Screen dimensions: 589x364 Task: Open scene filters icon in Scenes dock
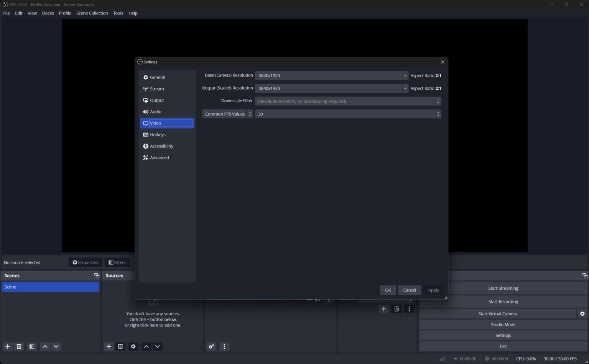(32, 346)
